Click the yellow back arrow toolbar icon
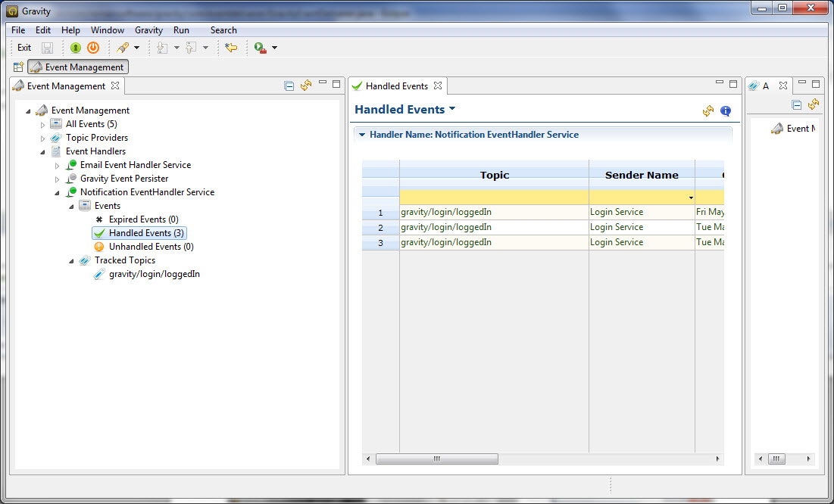 coord(231,48)
